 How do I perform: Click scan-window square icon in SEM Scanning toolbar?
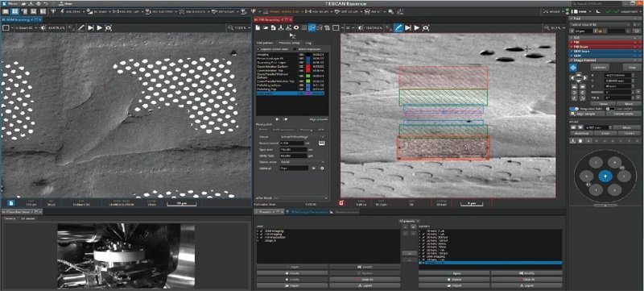(6, 28)
